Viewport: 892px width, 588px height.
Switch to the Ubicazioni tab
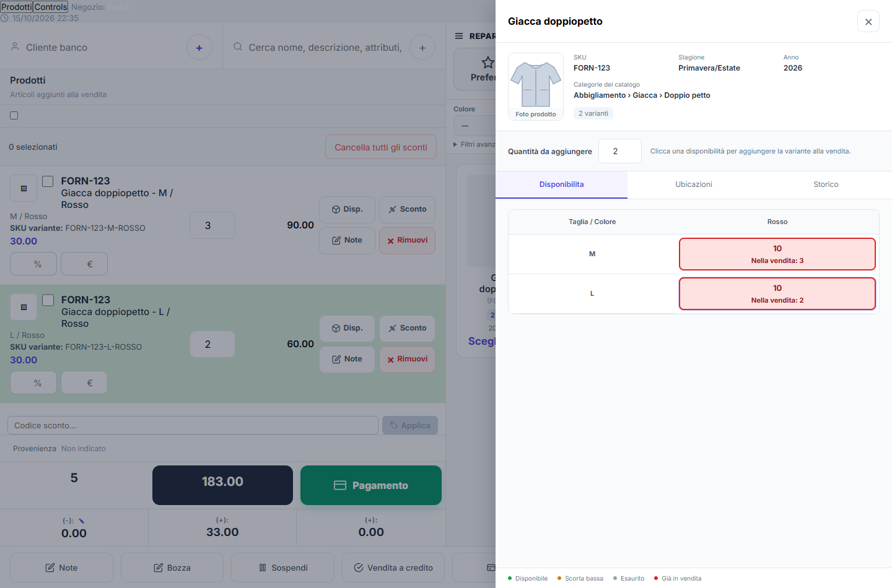coord(694,184)
